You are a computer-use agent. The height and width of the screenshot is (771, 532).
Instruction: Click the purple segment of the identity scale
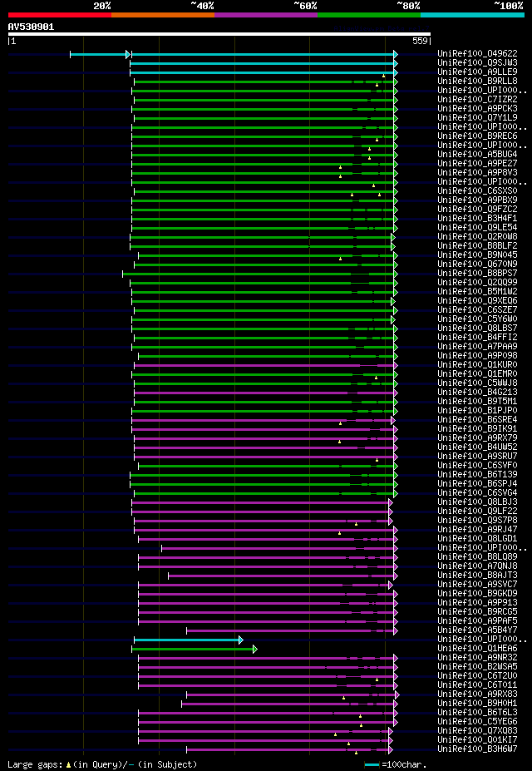pos(266,15)
